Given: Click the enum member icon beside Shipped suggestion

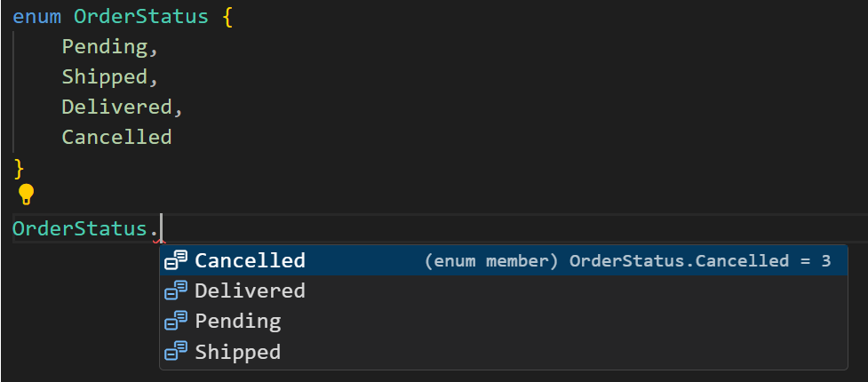Looking at the screenshot, I should pos(177,352).
